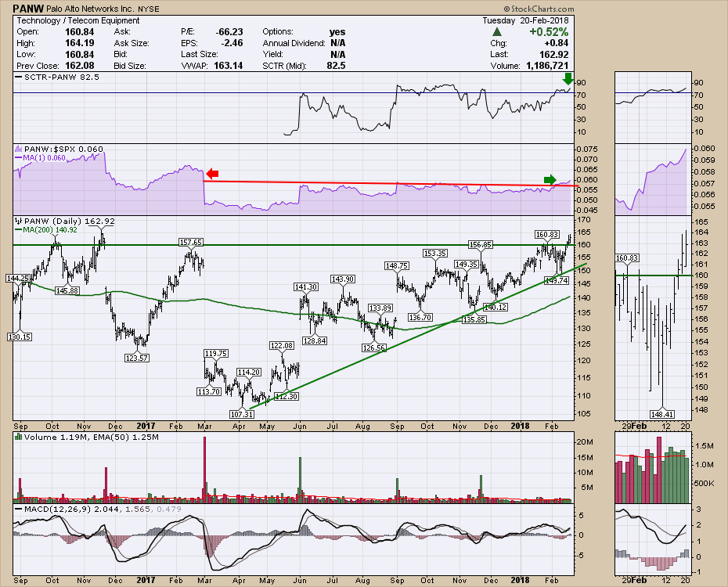The image size is (728, 587).
Task: Click the MACD(12,26,9) 2.044 label
Action: point(66,509)
